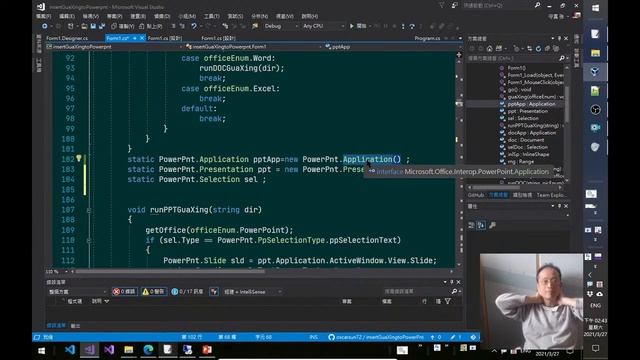Viewport: 640px width, 360px height.
Task: Switch to the Program.cs tab
Action: (427, 38)
